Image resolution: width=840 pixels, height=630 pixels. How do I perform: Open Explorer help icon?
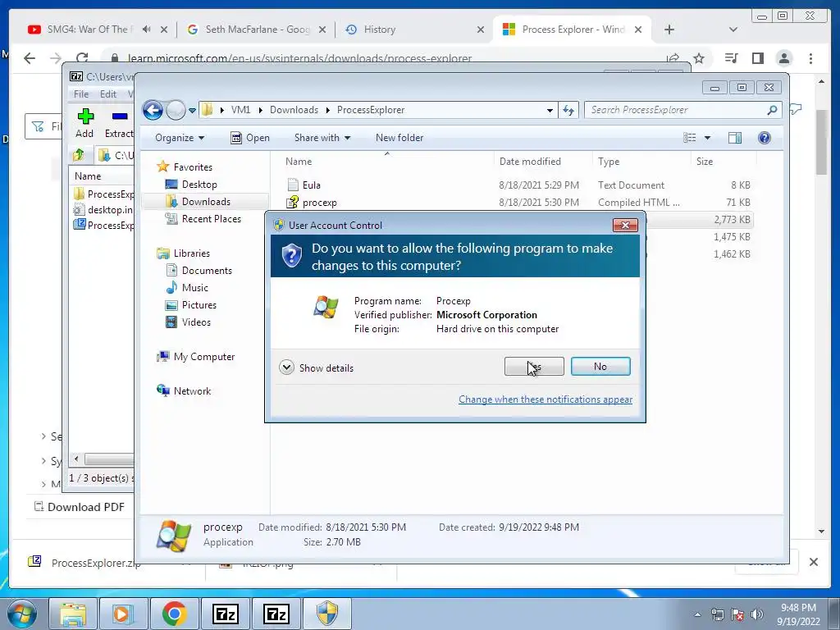(765, 138)
